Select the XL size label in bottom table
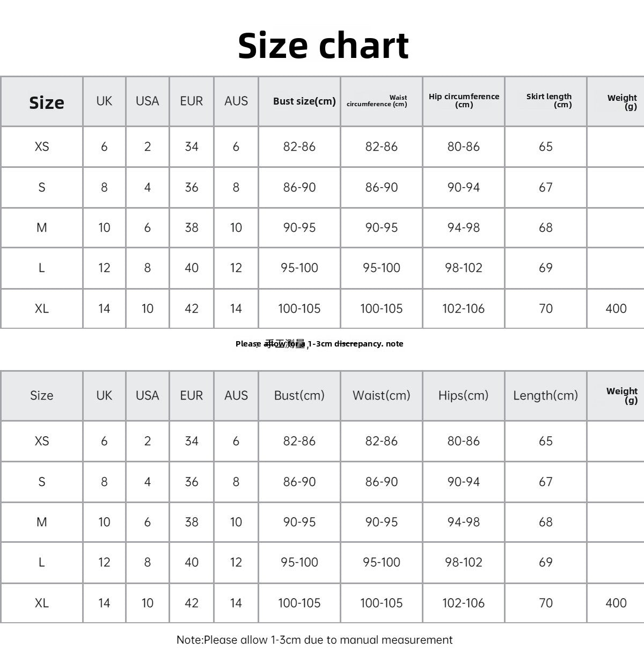The image size is (644, 671). click(41, 603)
